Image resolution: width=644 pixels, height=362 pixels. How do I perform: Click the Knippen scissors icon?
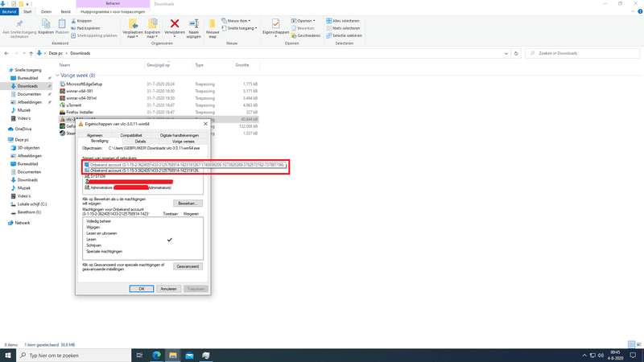[73, 21]
